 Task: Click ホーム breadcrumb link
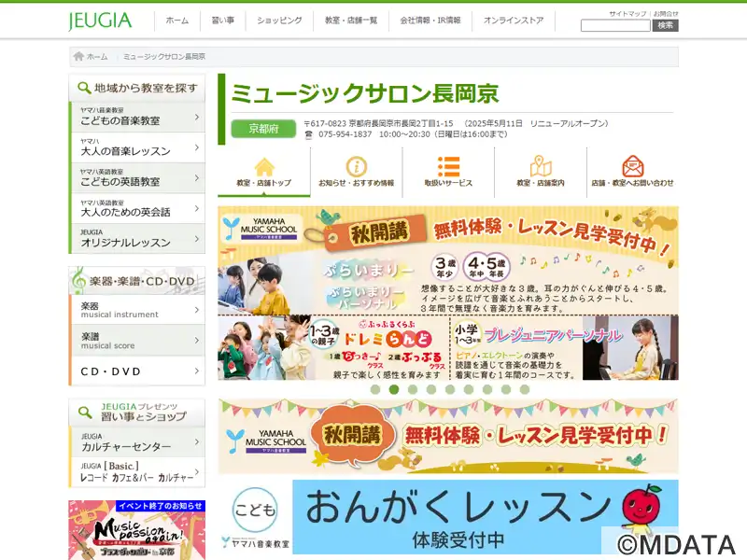click(97, 57)
